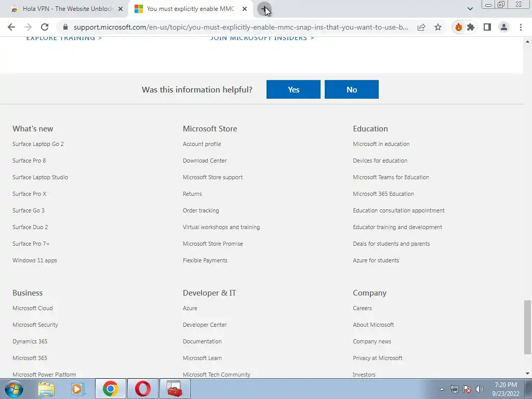
Task: Open the Surface Pro 8 link
Action: point(29,161)
